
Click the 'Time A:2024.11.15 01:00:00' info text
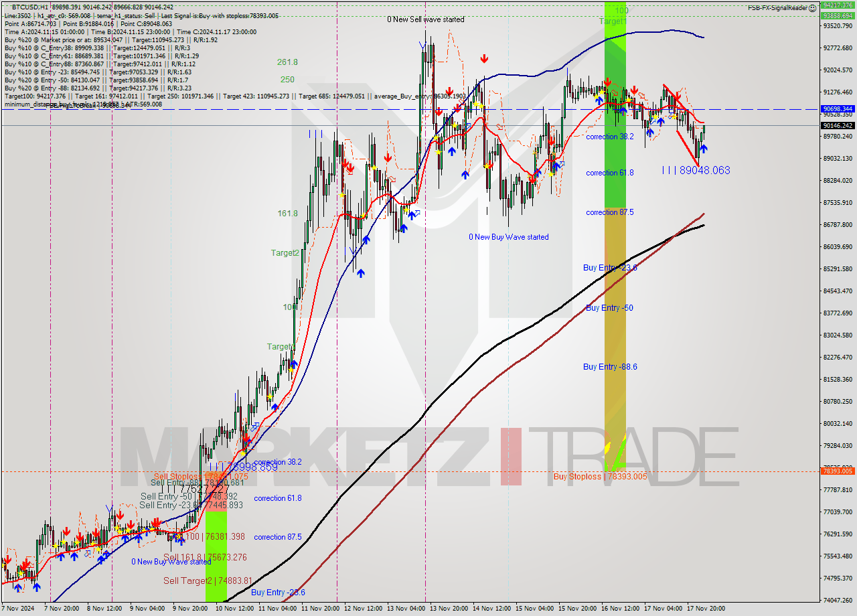click(x=45, y=31)
